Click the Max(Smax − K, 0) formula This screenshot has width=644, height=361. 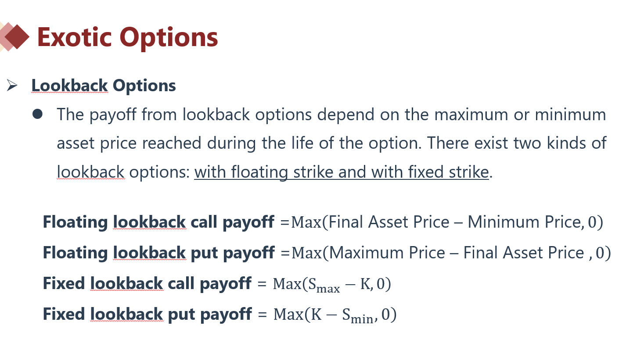tap(332, 284)
